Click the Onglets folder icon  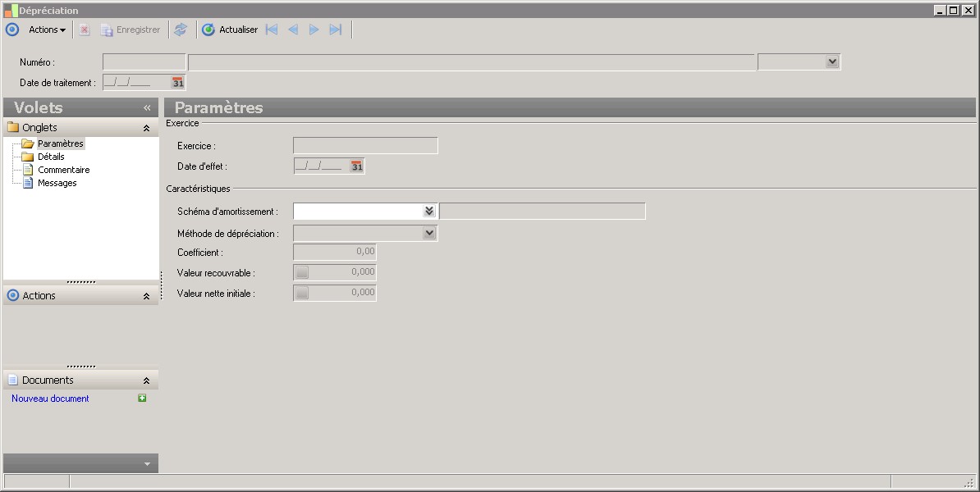[13, 127]
